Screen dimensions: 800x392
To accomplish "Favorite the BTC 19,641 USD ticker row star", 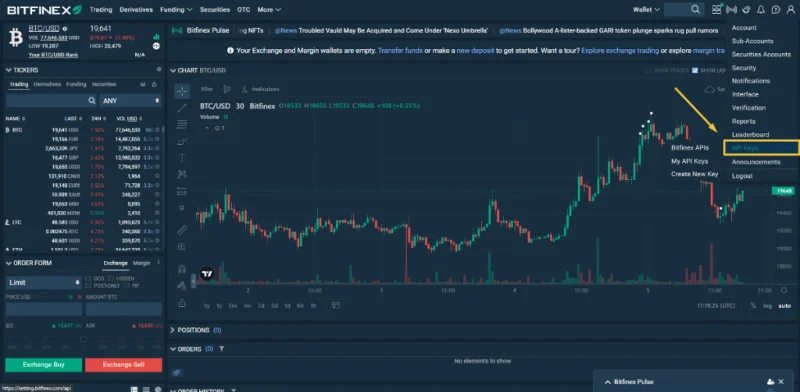I will point(157,130).
